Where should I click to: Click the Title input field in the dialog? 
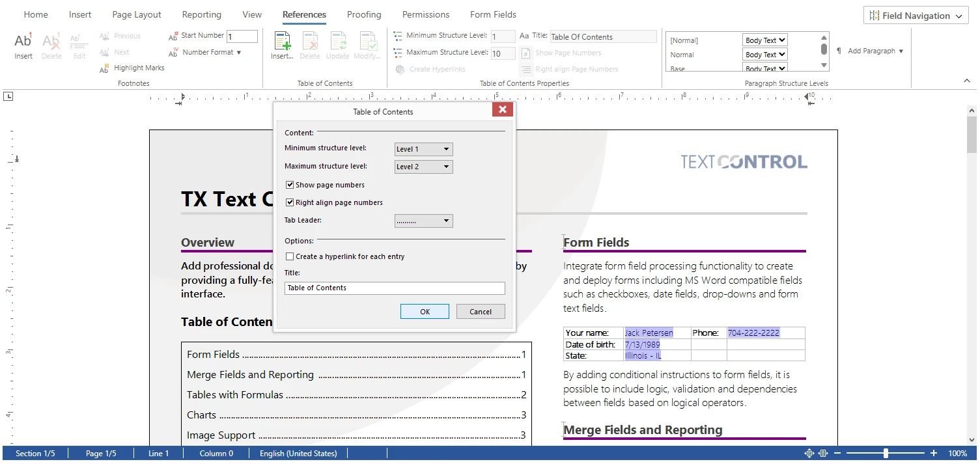coord(395,288)
